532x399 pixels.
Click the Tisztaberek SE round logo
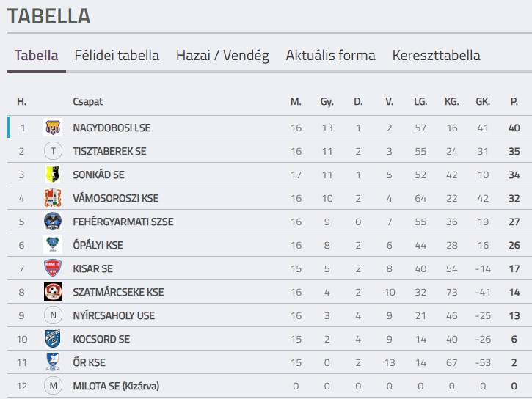(x=53, y=151)
